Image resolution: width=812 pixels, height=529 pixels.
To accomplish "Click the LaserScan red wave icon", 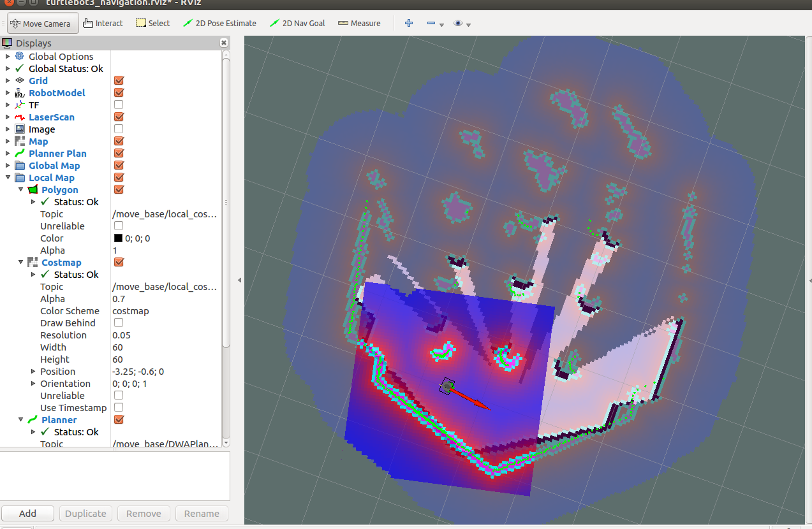I will (19, 117).
